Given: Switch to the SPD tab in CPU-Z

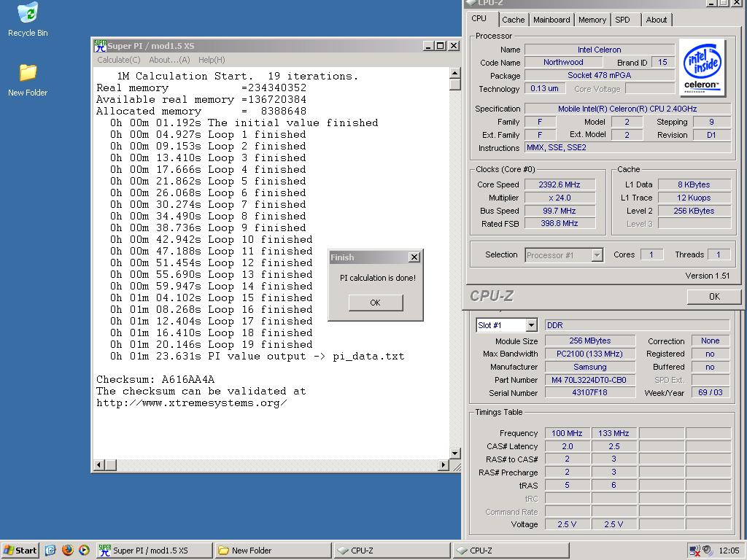Looking at the screenshot, I should [622, 20].
